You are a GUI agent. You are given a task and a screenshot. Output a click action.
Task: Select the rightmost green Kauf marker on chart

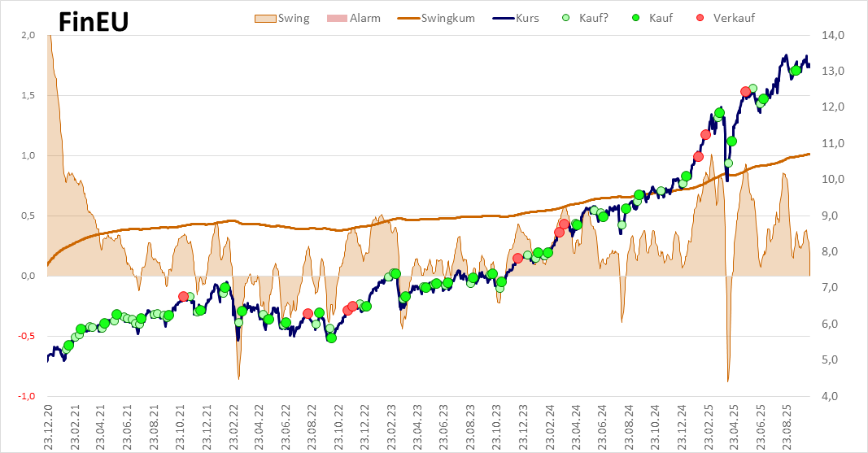[796, 71]
